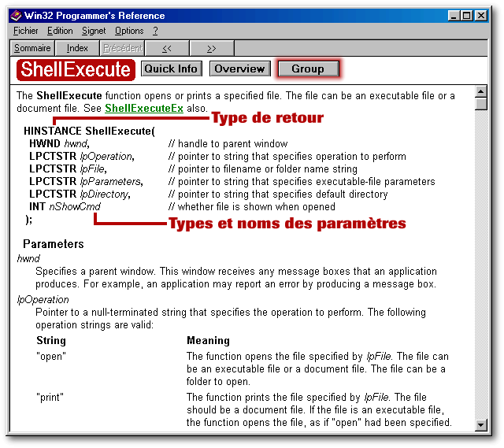Click the "print" string entry

50,398
